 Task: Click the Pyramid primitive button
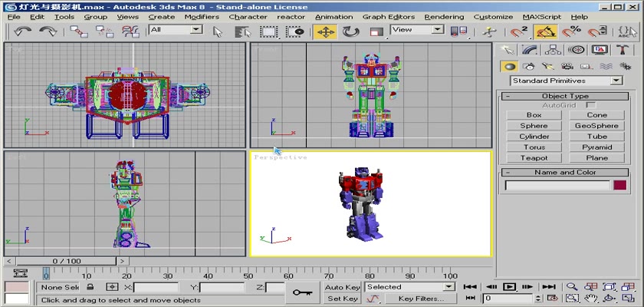click(596, 147)
